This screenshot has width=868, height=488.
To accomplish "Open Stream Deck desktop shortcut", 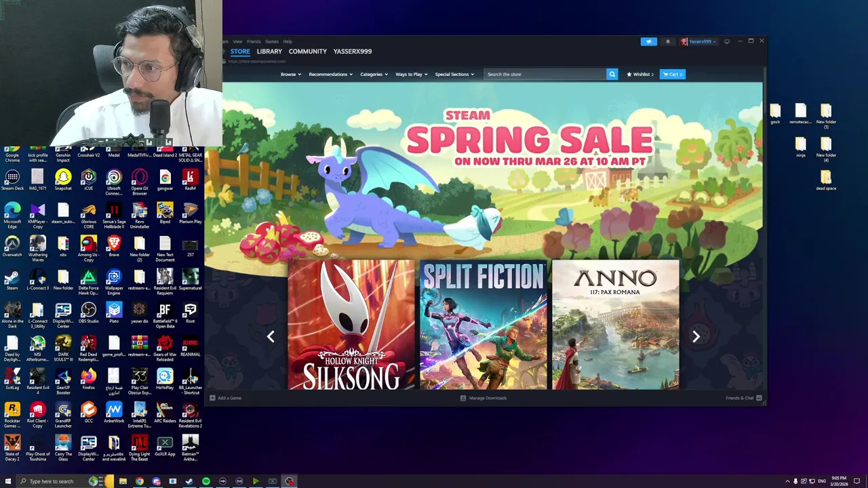I will pos(12,180).
